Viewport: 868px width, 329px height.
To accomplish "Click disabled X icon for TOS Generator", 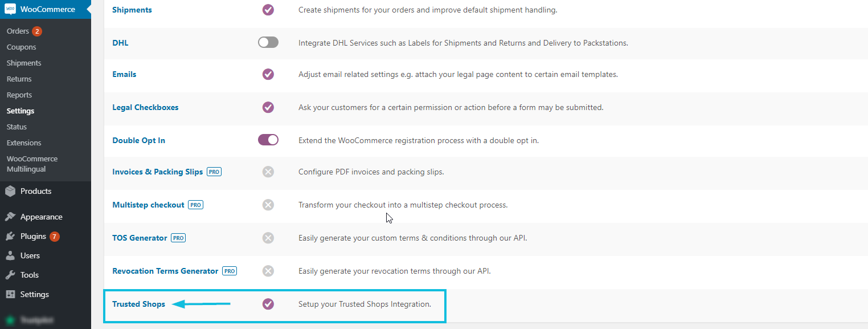I will pos(268,238).
